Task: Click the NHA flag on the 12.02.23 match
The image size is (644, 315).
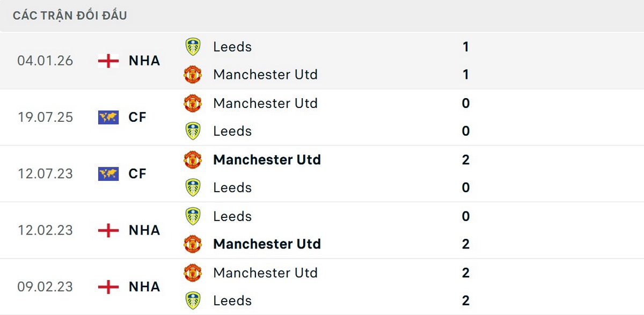Action: click(x=108, y=230)
